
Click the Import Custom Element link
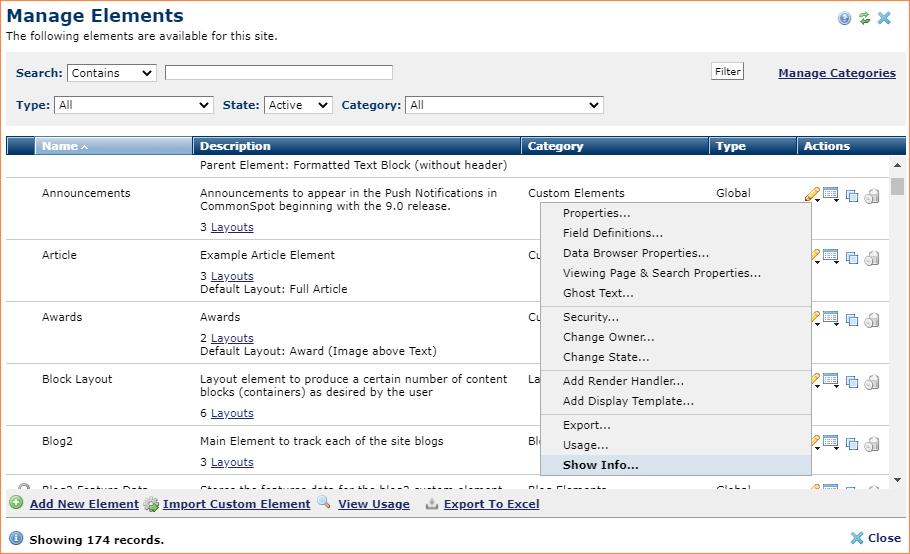[x=237, y=504]
